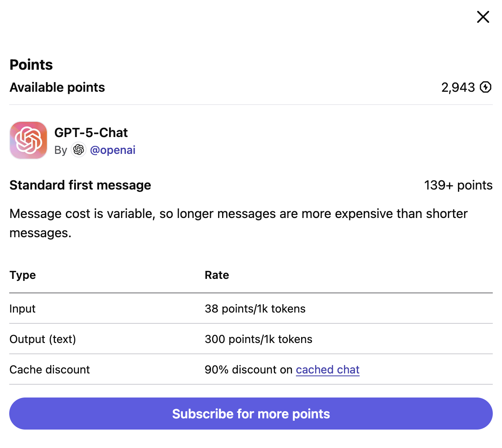
Task: Click the Available points label
Action: tap(57, 87)
